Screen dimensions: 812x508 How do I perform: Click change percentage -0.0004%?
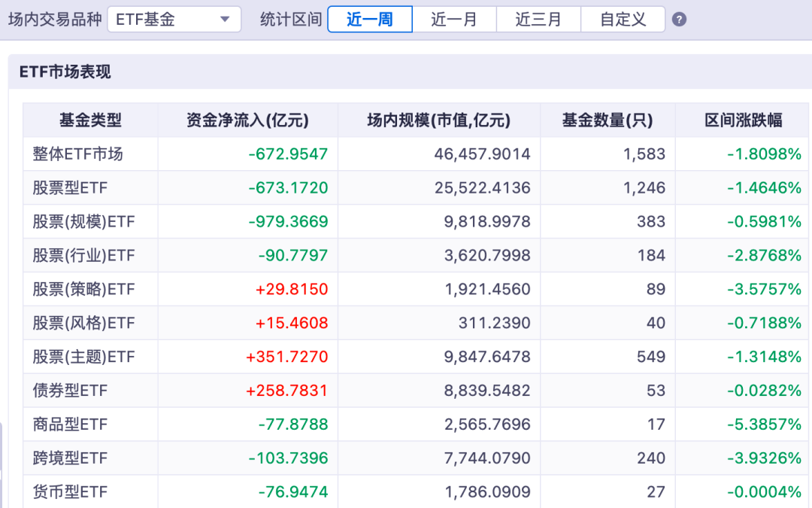pyautogui.click(x=765, y=492)
